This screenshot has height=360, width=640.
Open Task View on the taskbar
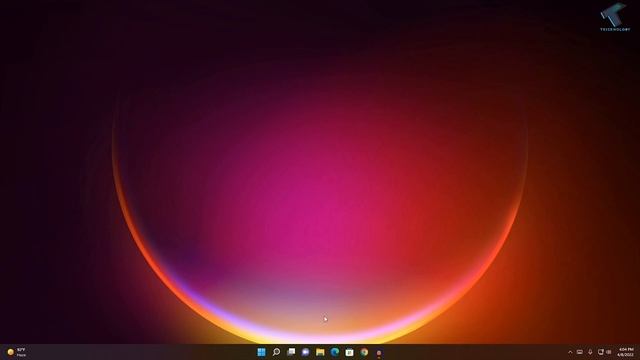(291, 352)
